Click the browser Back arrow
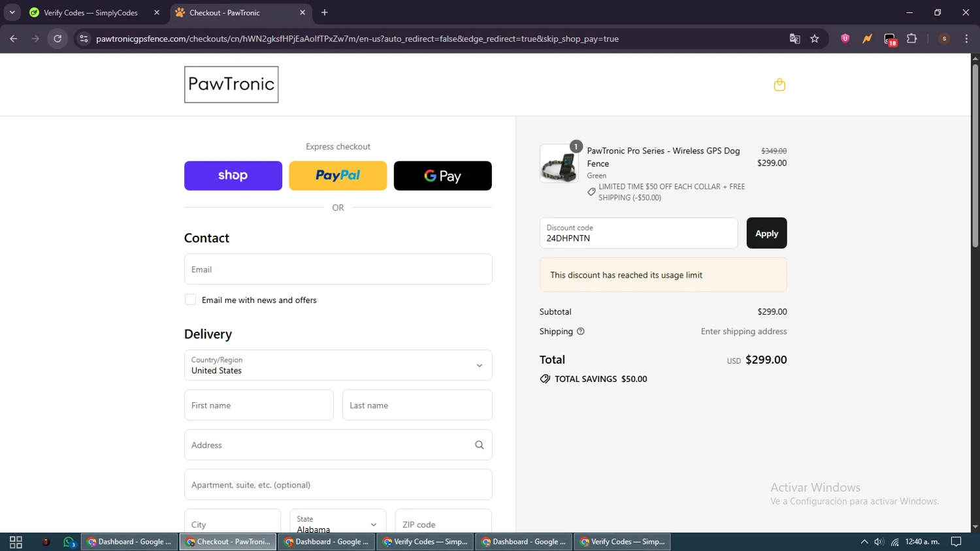 pyautogui.click(x=14, y=39)
